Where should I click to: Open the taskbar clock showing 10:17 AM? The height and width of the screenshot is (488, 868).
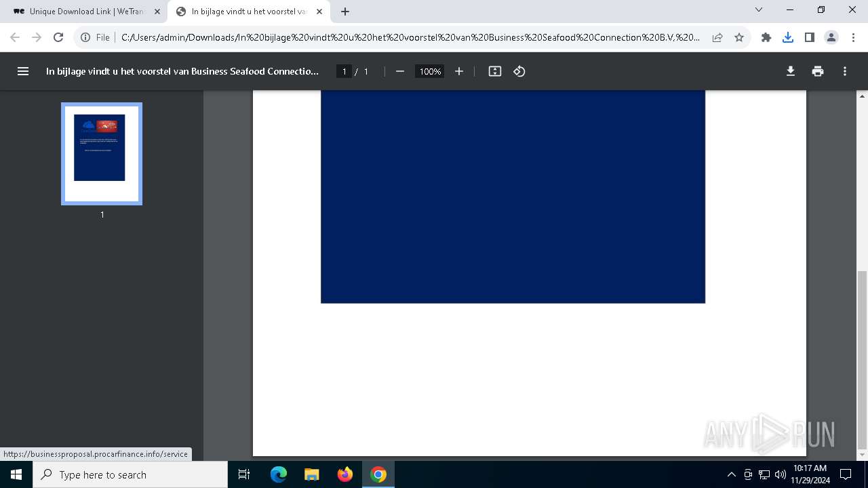(810, 474)
